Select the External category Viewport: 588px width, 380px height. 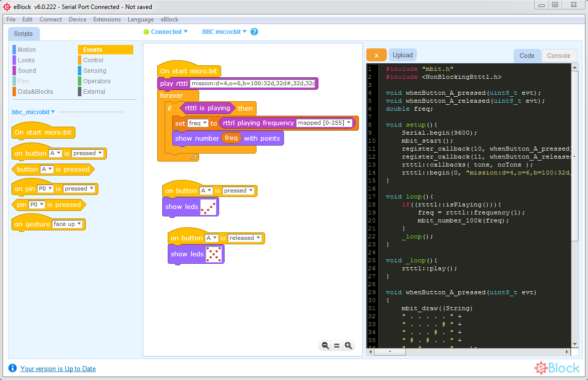click(x=94, y=92)
